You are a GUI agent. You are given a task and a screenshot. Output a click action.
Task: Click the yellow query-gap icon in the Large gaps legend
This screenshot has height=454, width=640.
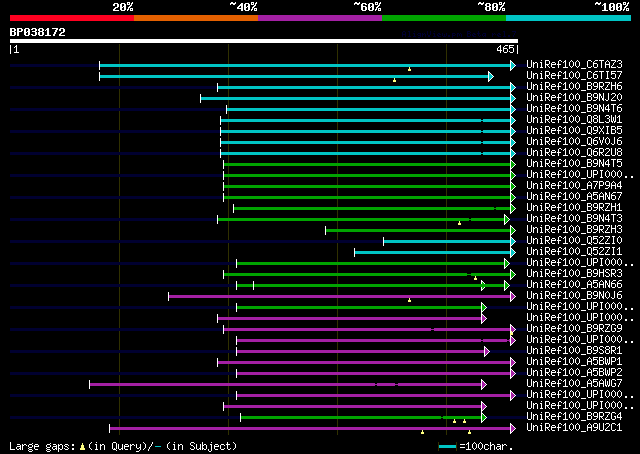click(82, 447)
